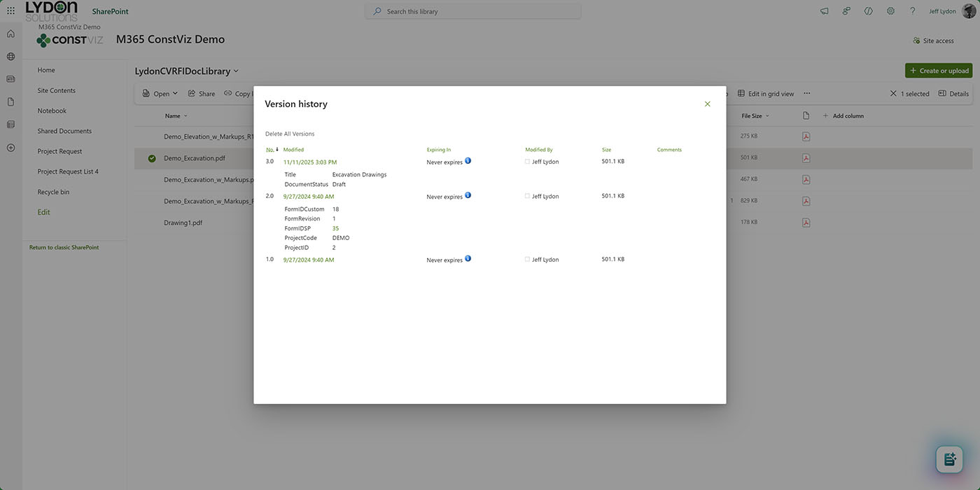Open Site Contents in left navigation
The image size is (980, 490).
(x=57, y=90)
